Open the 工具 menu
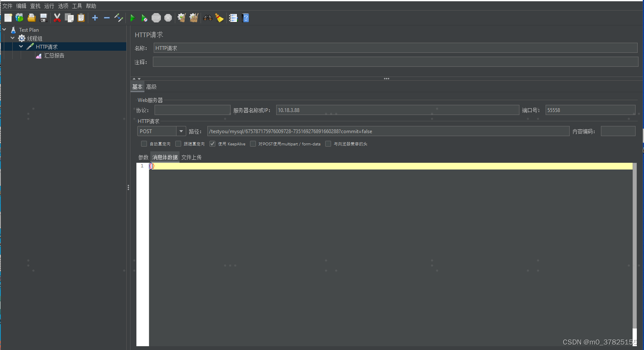644x350 pixels. tap(76, 5)
